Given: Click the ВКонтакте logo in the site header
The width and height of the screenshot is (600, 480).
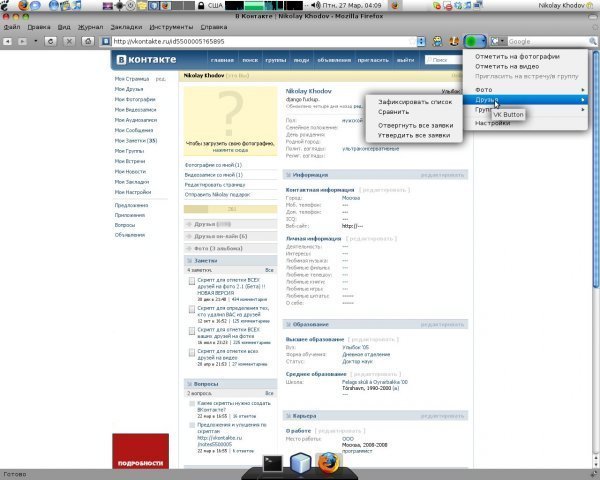Looking at the screenshot, I should click(146, 60).
